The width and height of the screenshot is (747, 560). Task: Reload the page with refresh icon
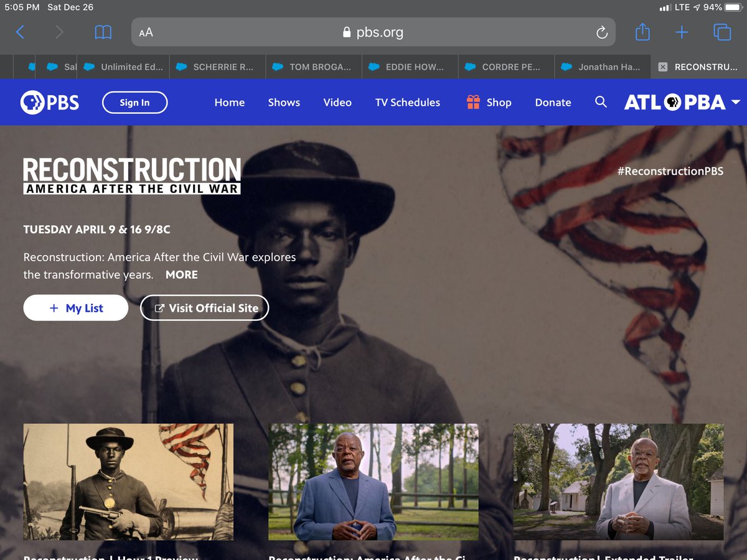(x=601, y=32)
